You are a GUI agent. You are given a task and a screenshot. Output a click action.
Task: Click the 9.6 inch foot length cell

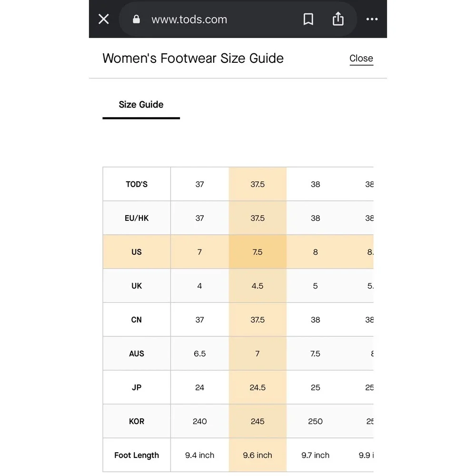(x=258, y=455)
